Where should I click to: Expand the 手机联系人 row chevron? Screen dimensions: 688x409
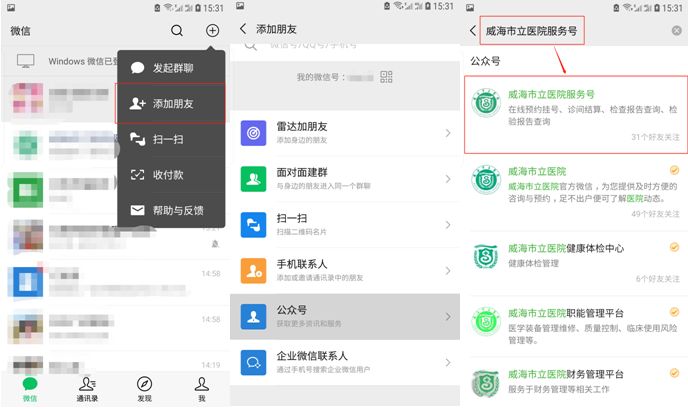click(448, 271)
